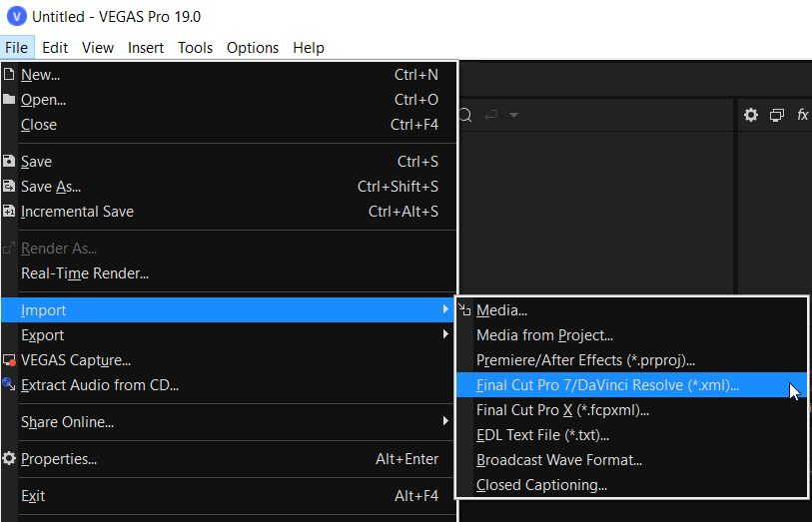This screenshot has height=522, width=812.
Task: Click the Save As disk icon
Action: coord(9,186)
